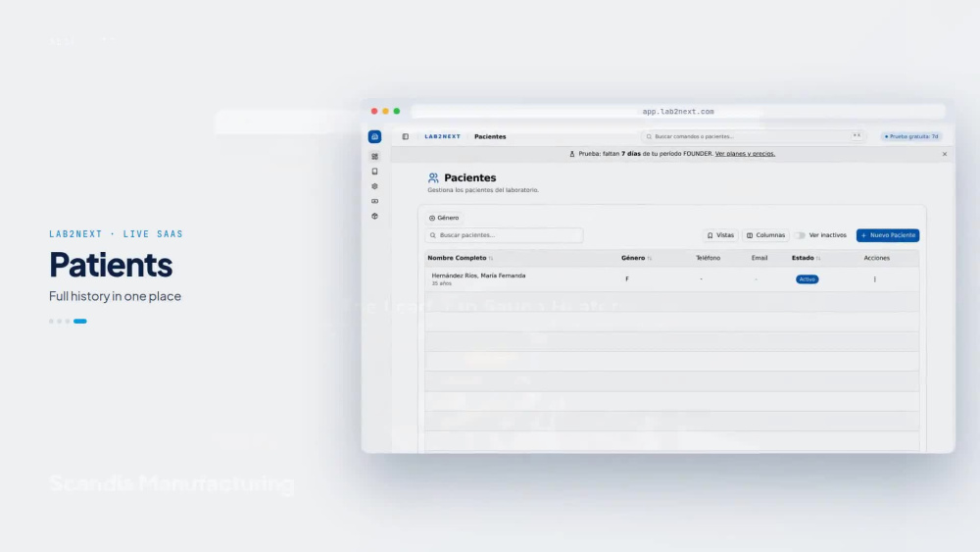This screenshot has height=552, width=980.
Task: Toggle the sidebar panel icon
Action: click(406, 136)
